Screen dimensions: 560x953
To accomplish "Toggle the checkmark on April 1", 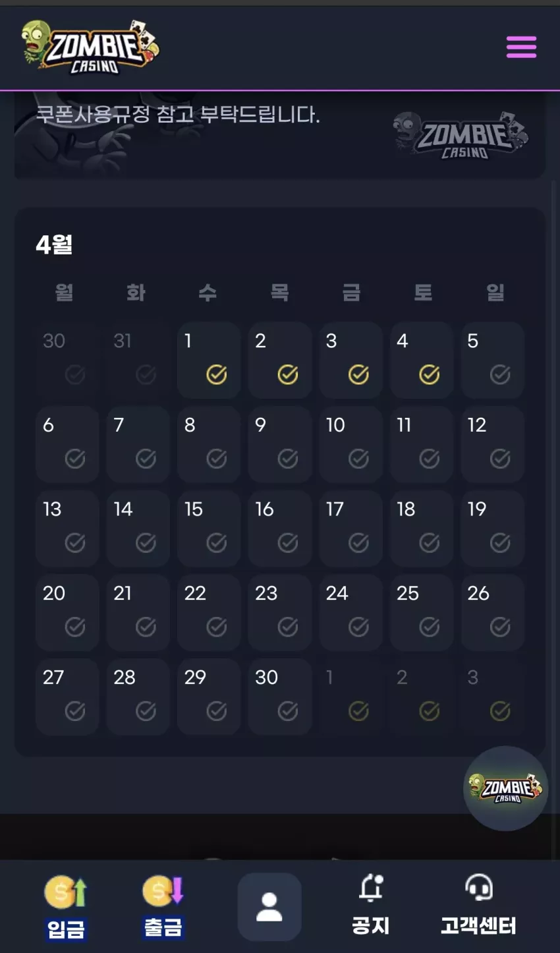I will [x=217, y=374].
